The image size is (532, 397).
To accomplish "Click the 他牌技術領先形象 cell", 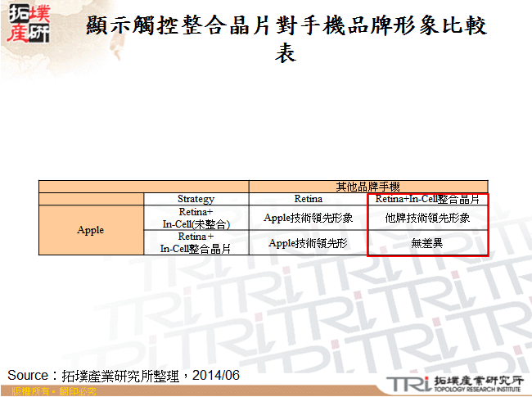I will tap(428, 218).
